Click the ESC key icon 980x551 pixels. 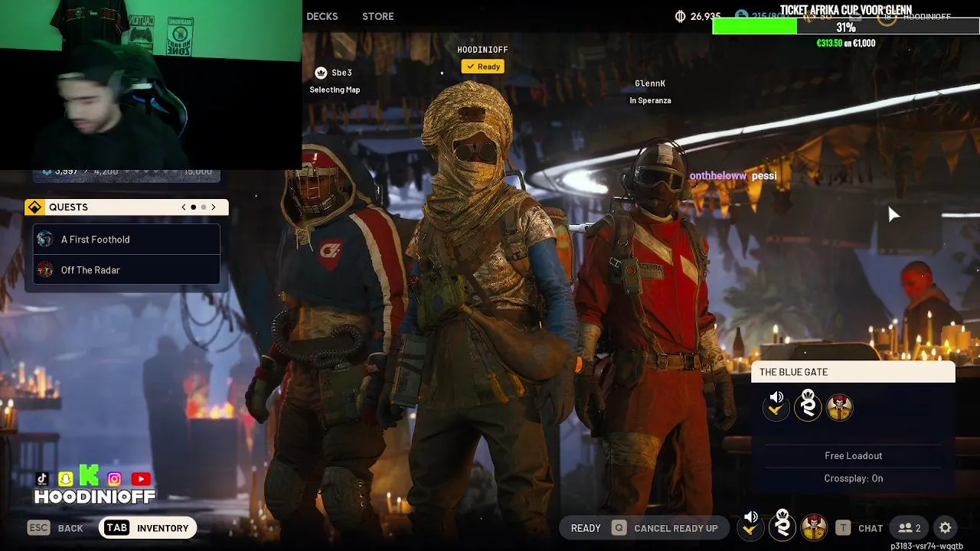(x=39, y=528)
